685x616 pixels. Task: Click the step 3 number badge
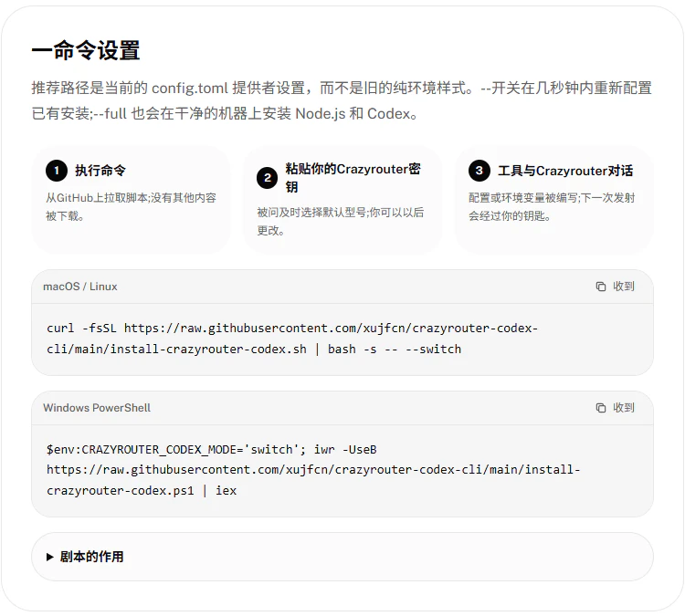coord(479,171)
